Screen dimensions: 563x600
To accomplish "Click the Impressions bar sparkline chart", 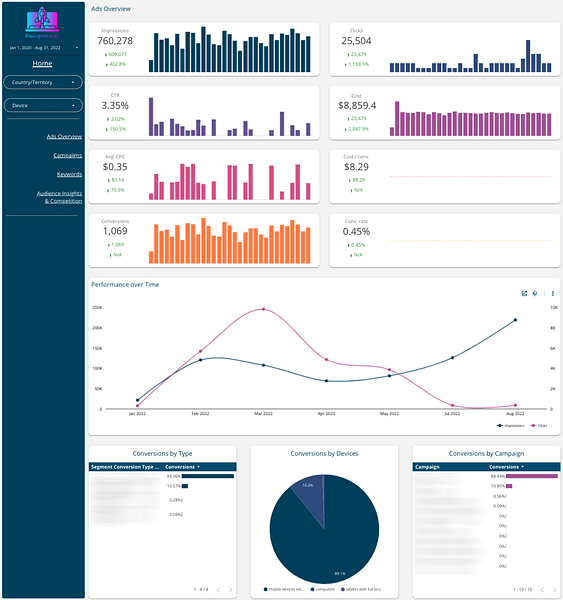I will tap(230, 49).
